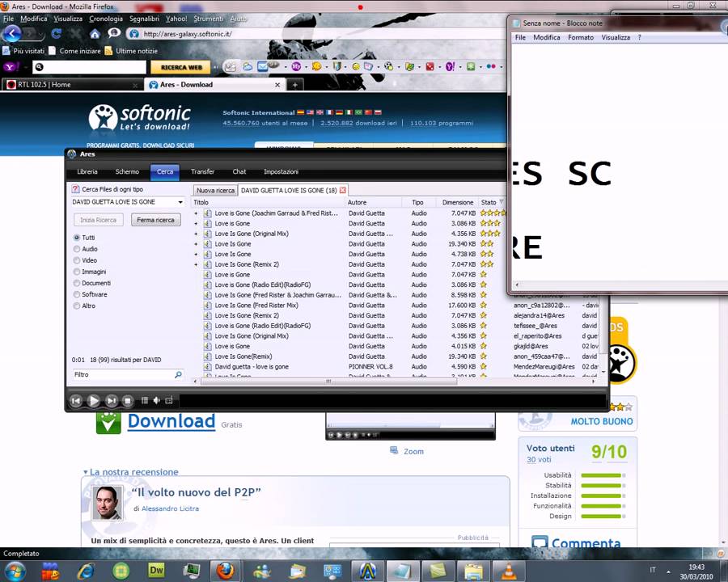
Task: Open the Stato column sort arrow
Action: pyautogui.click(x=502, y=202)
